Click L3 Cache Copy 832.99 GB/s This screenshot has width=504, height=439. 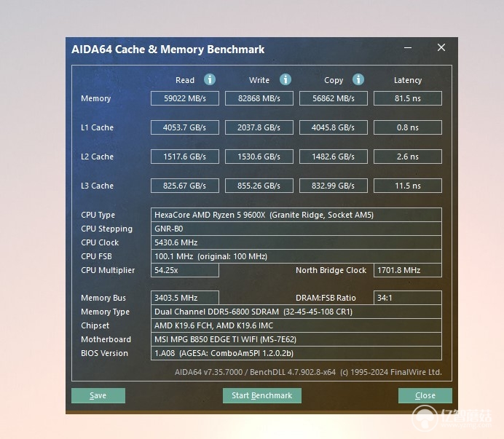334,186
